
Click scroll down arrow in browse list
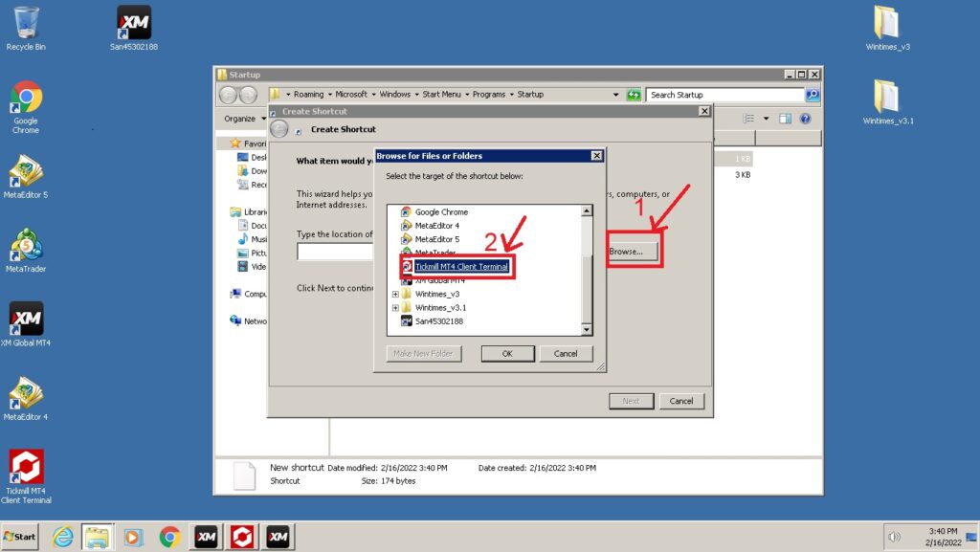point(587,329)
